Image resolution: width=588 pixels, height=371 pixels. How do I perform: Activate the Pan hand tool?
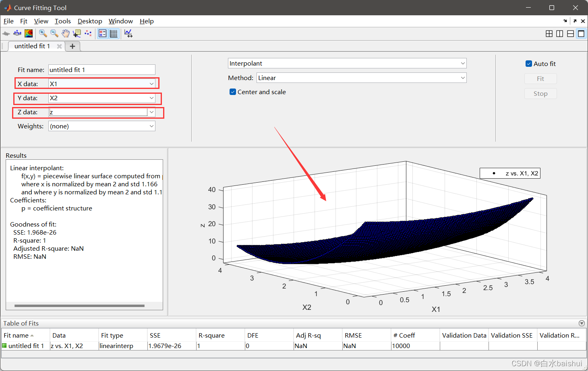(x=66, y=33)
